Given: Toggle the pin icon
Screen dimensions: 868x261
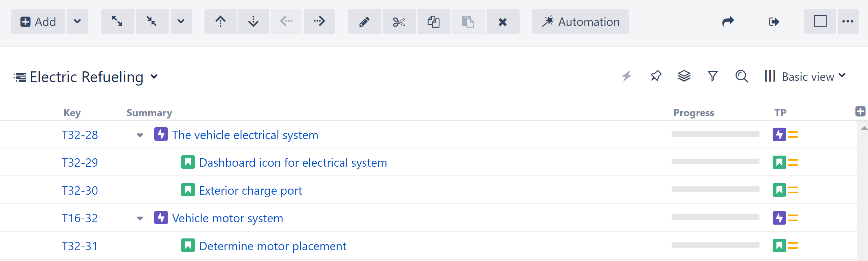Looking at the screenshot, I should [x=656, y=76].
